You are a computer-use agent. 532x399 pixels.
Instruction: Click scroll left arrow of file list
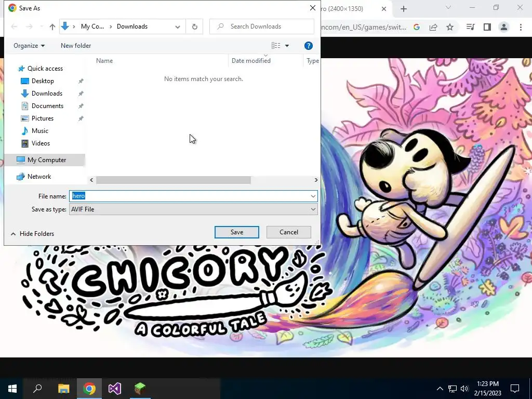point(91,180)
